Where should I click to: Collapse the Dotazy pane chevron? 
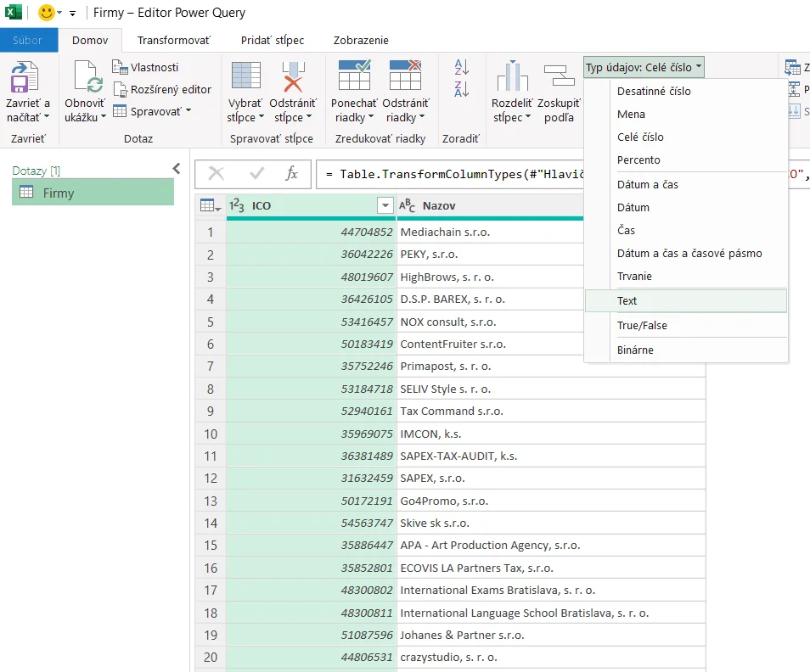tap(177, 168)
